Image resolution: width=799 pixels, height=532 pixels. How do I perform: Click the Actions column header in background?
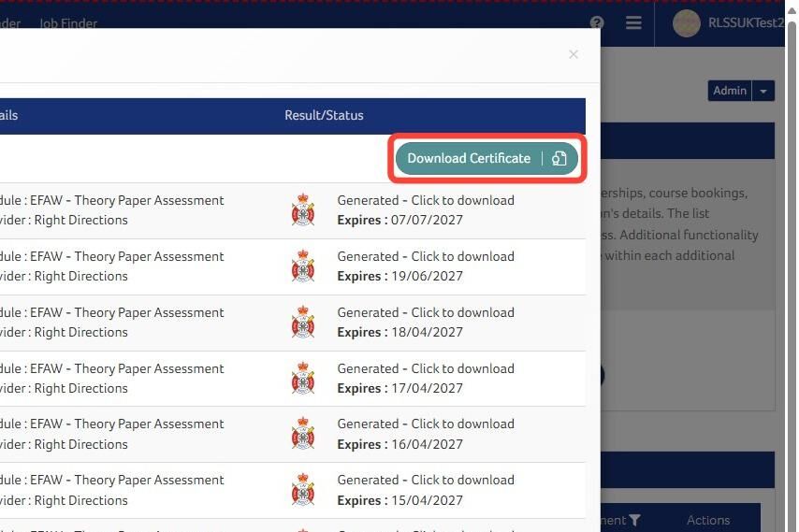(x=708, y=520)
